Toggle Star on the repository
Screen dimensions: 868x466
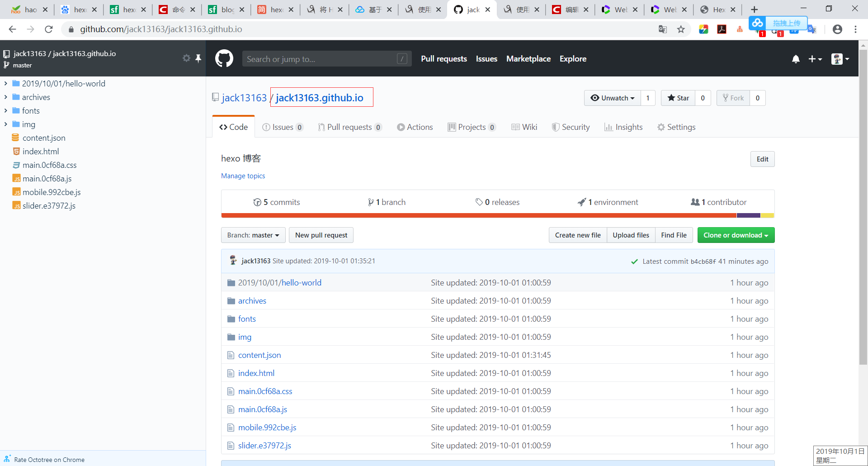(678, 98)
